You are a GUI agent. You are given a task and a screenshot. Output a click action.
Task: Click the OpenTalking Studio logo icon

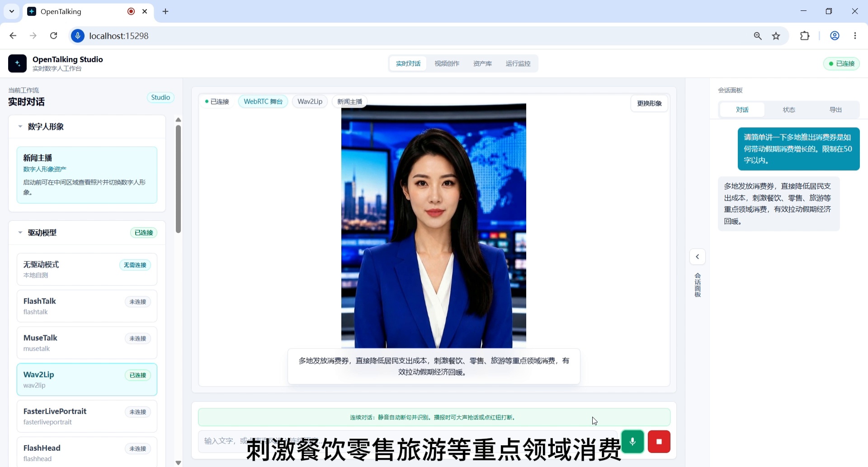(x=17, y=63)
